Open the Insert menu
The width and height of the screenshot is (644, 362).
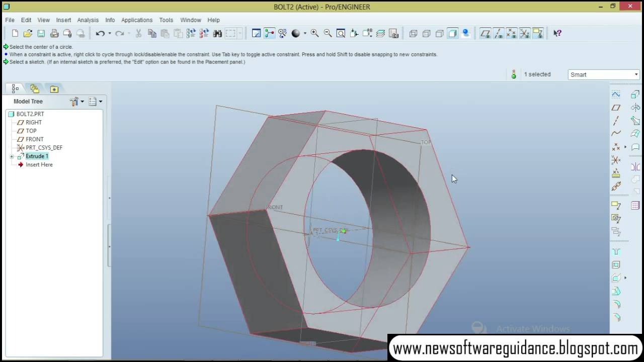[63, 20]
